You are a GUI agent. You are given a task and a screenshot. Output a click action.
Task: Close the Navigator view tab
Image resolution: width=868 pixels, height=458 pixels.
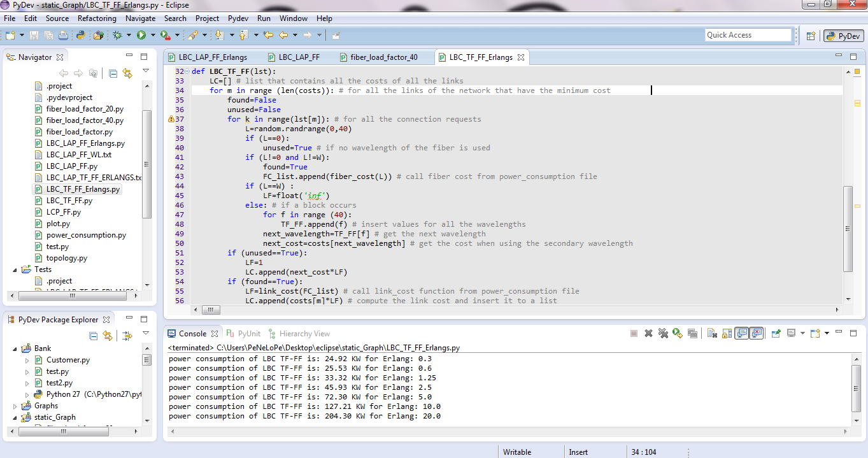tap(60, 57)
